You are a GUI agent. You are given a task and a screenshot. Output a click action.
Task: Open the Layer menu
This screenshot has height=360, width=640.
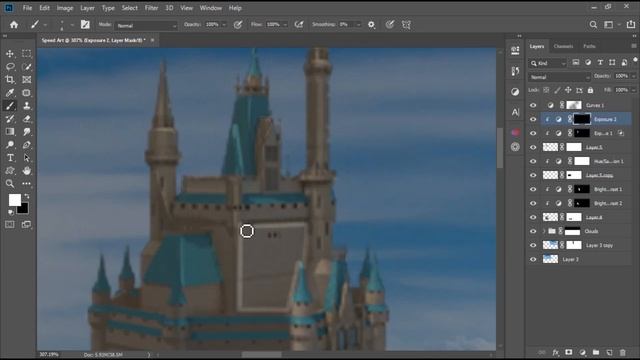click(87, 8)
